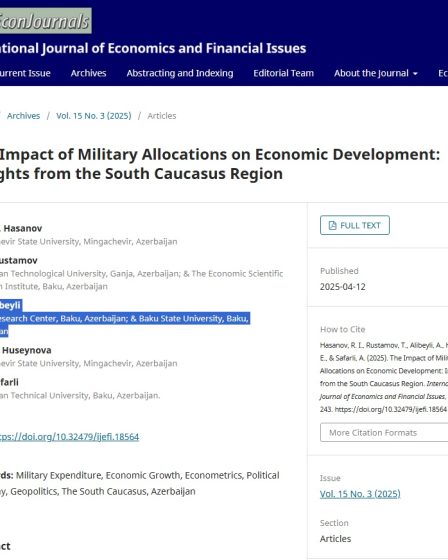Click the journal title in header
The width and height of the screenshot is (448, 560).
(153, 48)
